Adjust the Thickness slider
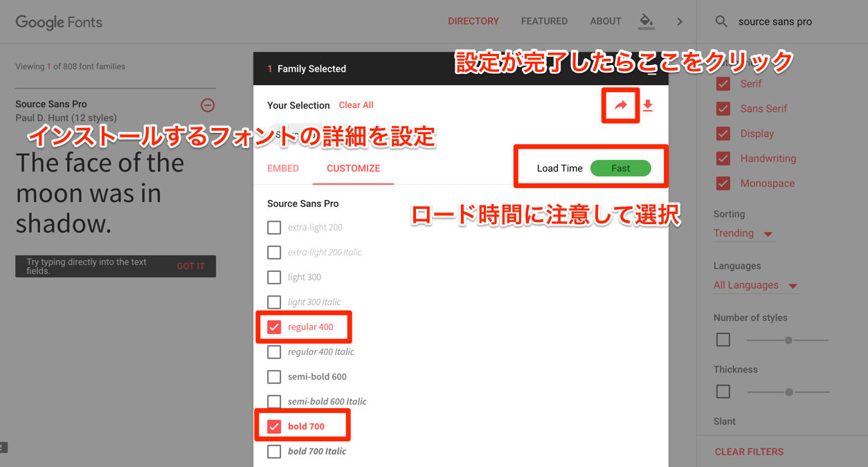868x467 pixels. [x=788, y=391]
